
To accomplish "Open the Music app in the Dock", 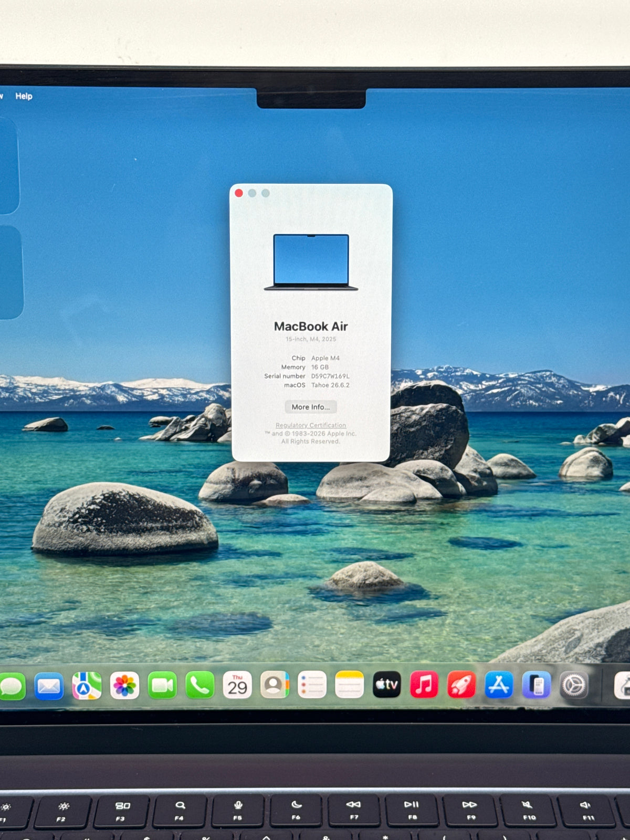I will pos(424,685).
